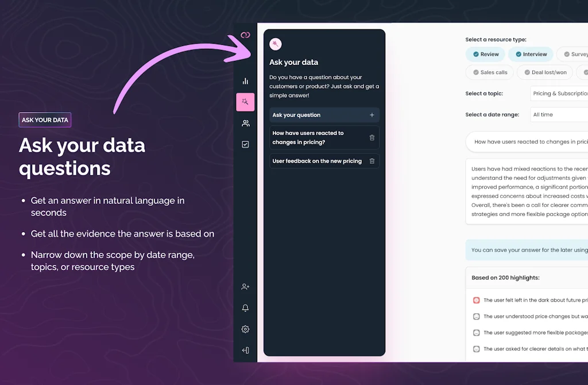This screenshot has height=385, width=588.
Task: Select the tasks checkmark icon in the sidebar
Action: coord(245,144)
